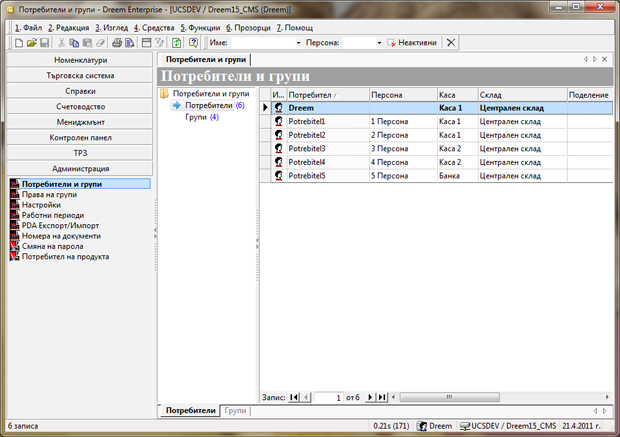Go to next record button
Image resolution: width=620 pixels, height=437 pixels.
370,397
